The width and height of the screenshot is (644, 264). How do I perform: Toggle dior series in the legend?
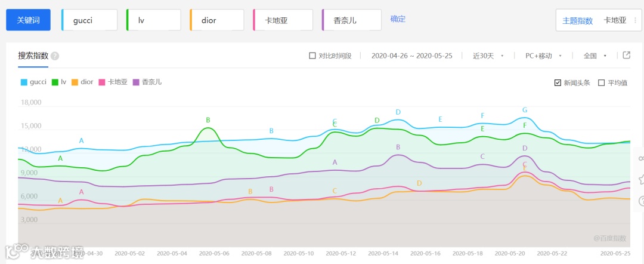pos(82,82)
